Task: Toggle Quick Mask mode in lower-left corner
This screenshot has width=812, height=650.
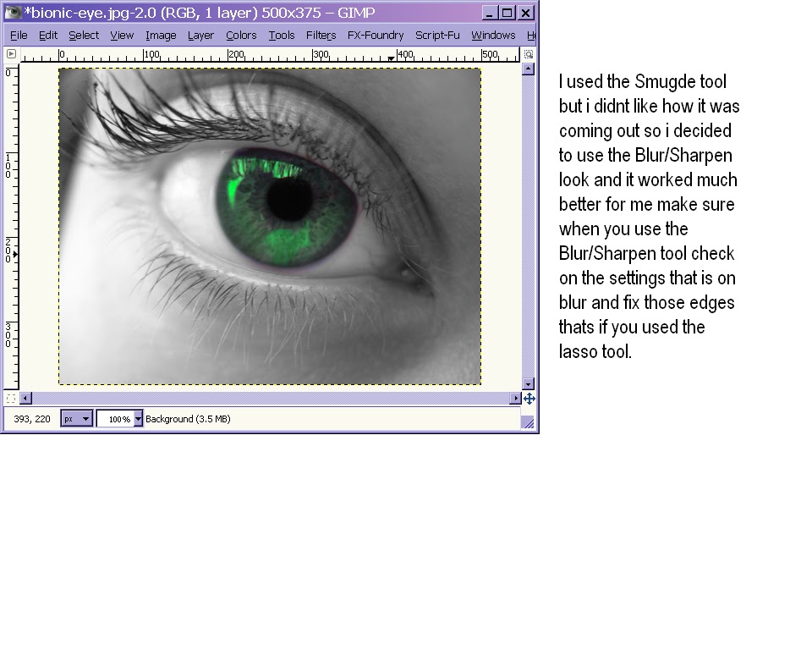Action: point(10,398)
